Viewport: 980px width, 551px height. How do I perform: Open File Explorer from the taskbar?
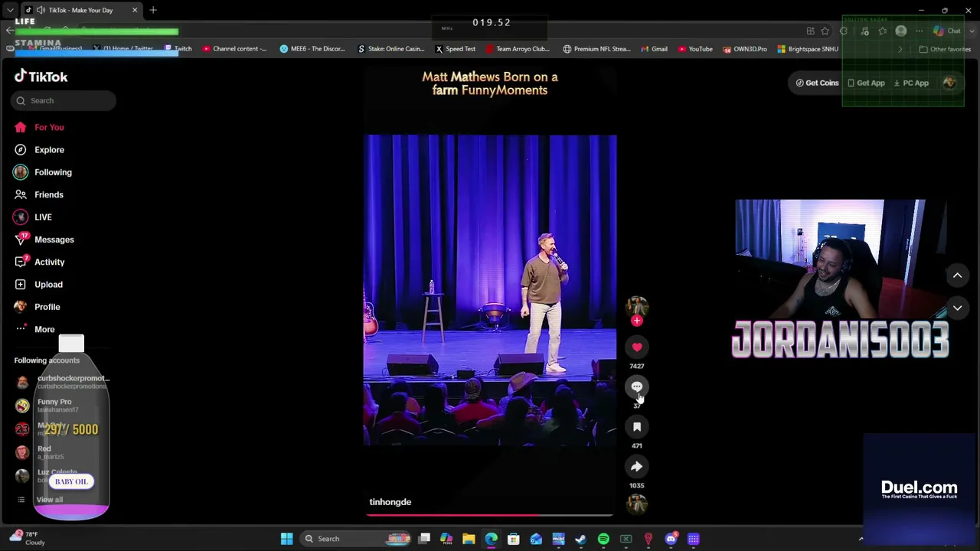point(469,539)
